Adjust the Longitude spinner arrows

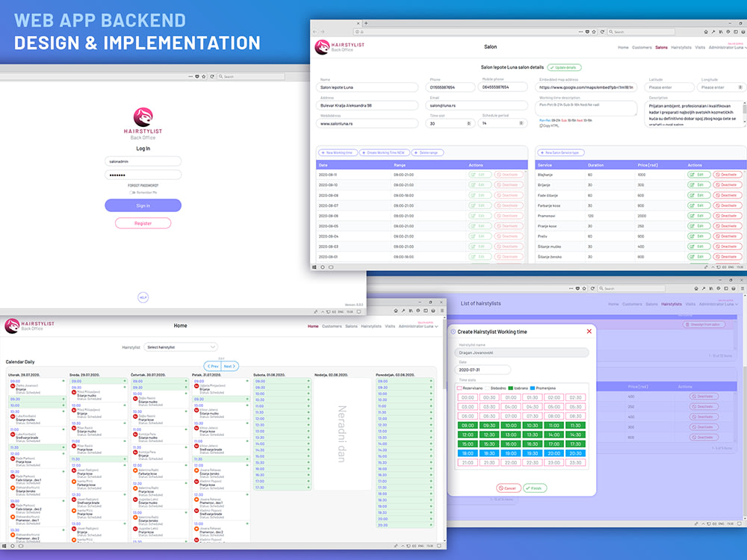point(740,87)
